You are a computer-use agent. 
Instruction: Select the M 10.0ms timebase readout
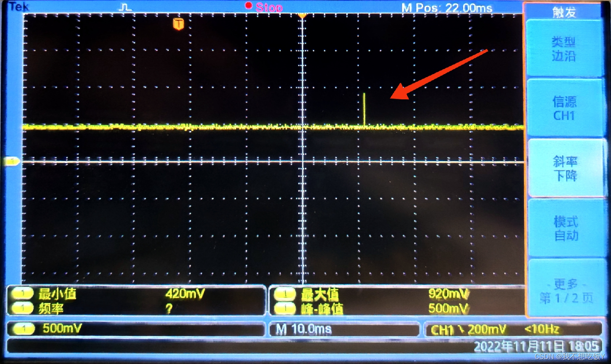pyautogui.click(x=304, y=329)
